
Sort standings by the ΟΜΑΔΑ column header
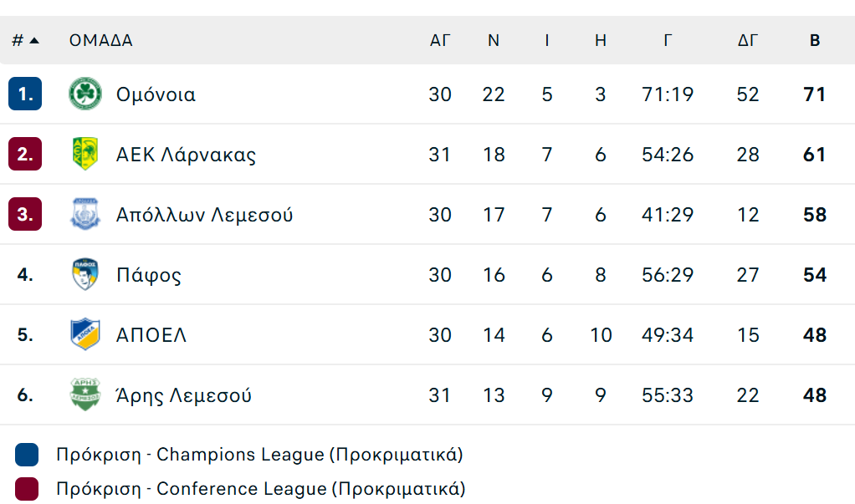pos(101,40)
